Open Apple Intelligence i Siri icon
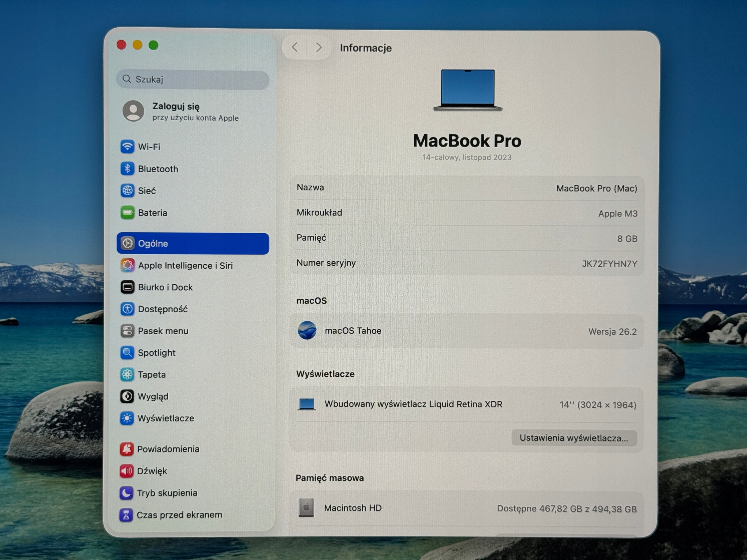This screenshot has width=747, height=560. pos(127,265)
